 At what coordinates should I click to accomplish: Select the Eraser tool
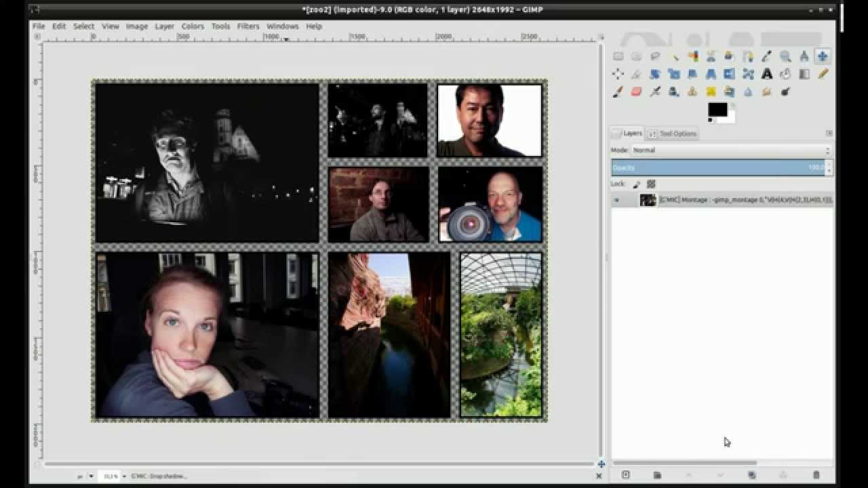[x=636, y=91]
